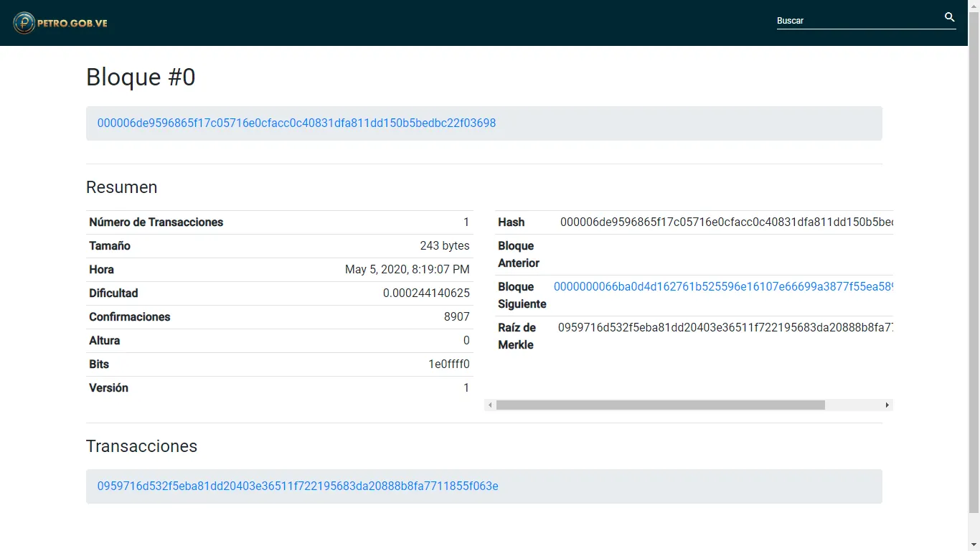Click the Raíz de Merkle hash value
The image size is (980, 551).
coord(725,327)
